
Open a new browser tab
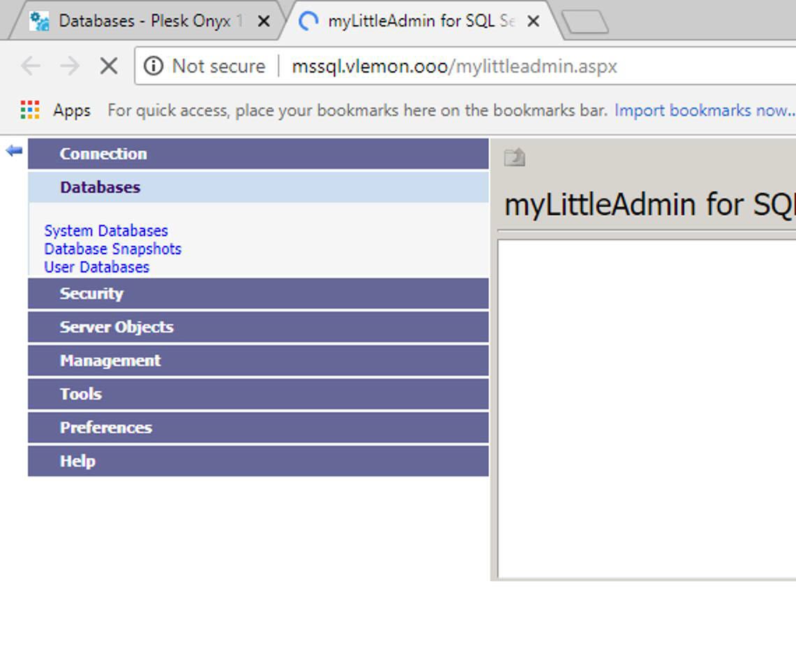(x=584, y=22)
